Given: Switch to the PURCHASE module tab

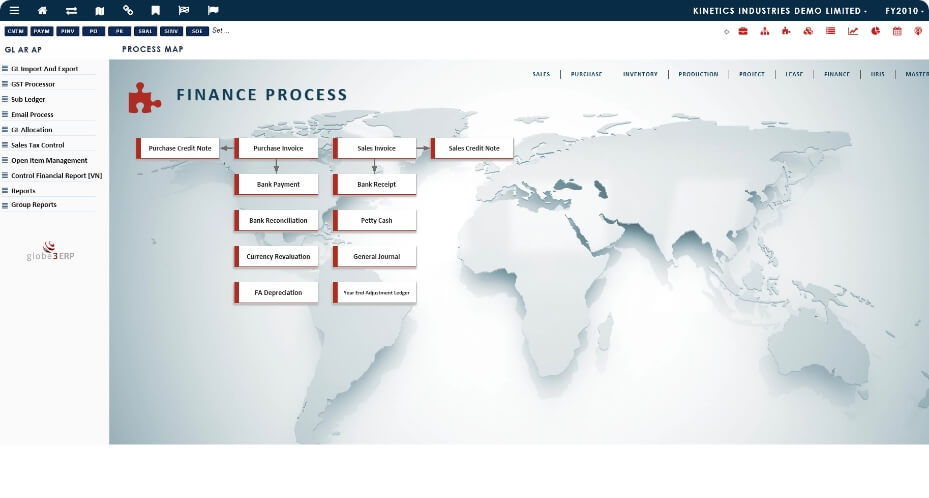Looking at the screenshot, I should click(x=586, y=74).
